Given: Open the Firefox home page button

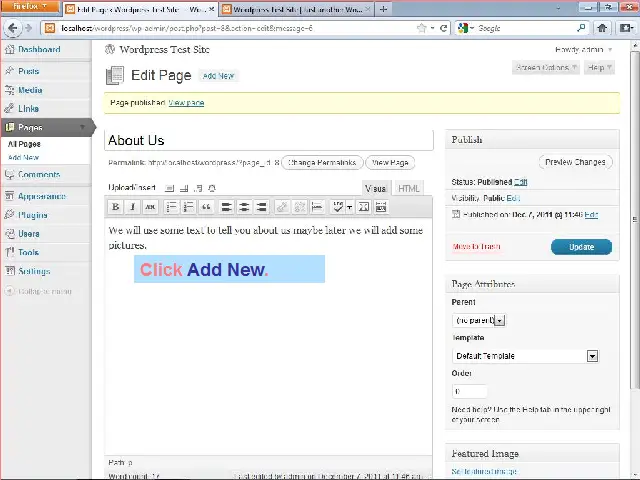Looking at the screenshot, I should point(602,28).
